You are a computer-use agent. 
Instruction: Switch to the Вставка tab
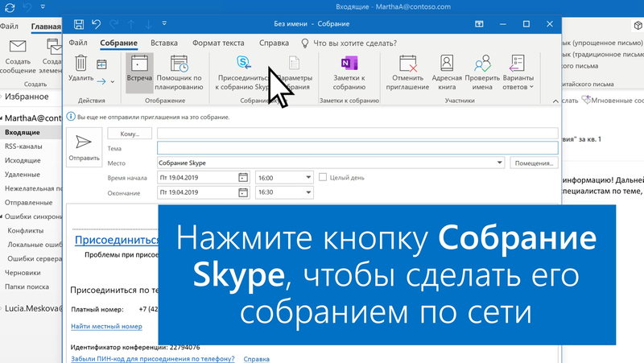click(x=164, y=43)
